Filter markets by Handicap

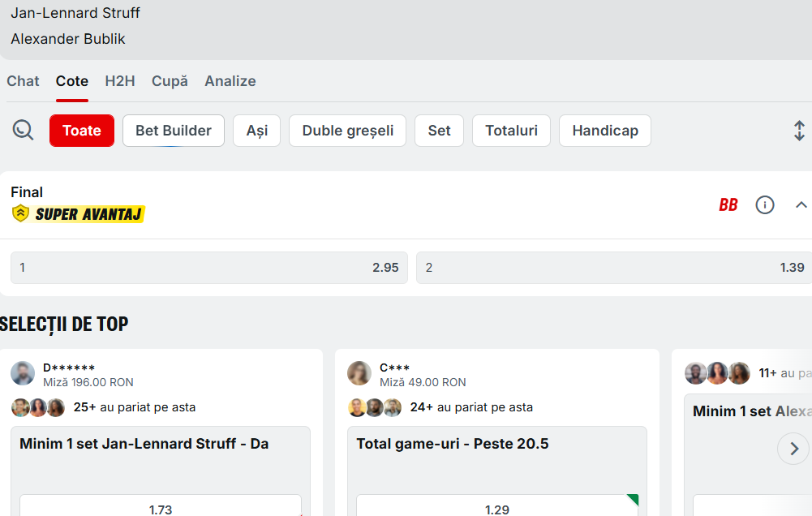tap(605, 131)
